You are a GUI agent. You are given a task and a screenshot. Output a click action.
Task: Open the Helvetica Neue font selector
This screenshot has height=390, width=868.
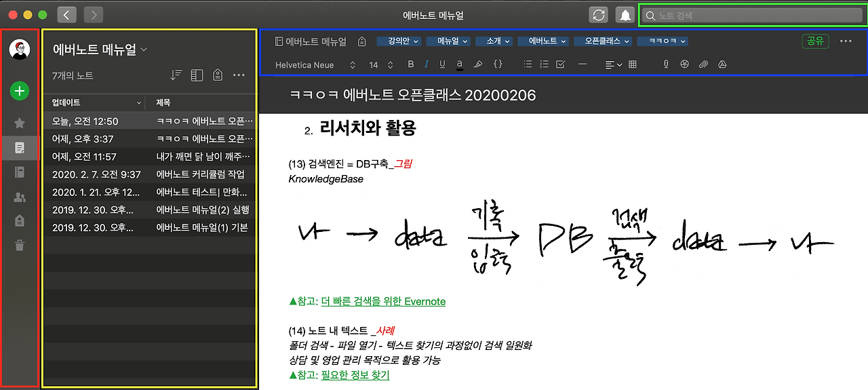click(315, 64)
